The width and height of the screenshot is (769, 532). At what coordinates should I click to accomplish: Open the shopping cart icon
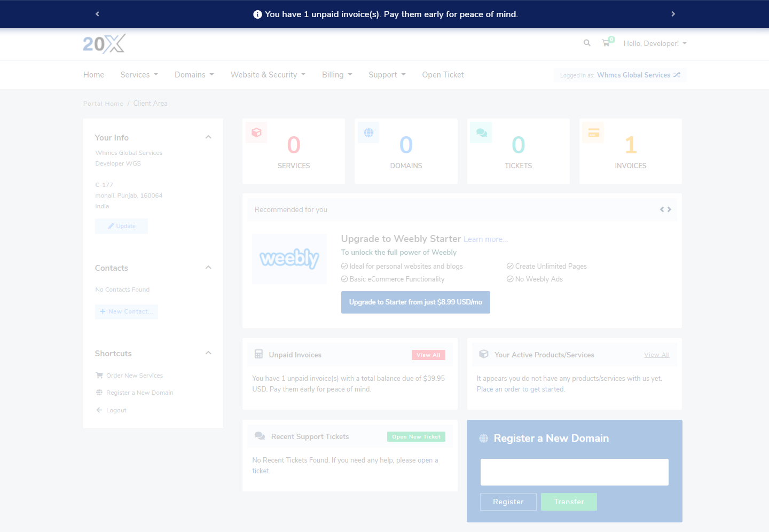606,43
